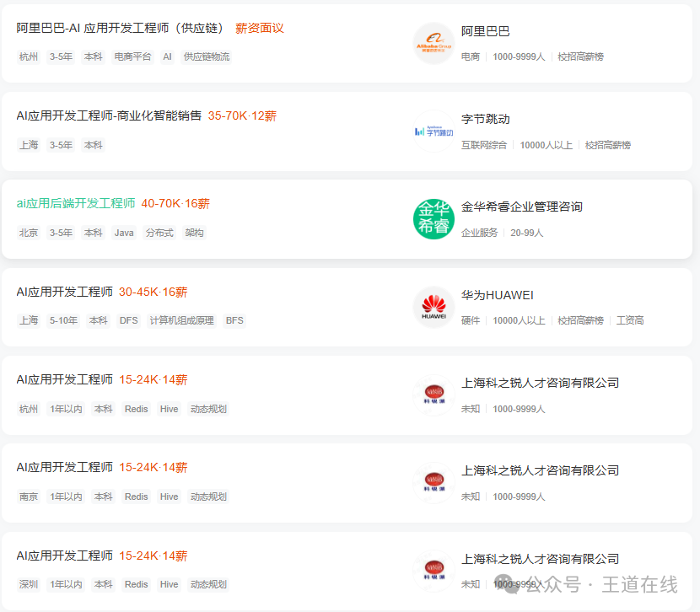The width and height of the screenshot is (700, 612).
Task: Click the green 金华希睿 company logo
Action: (x=433, y=219)
